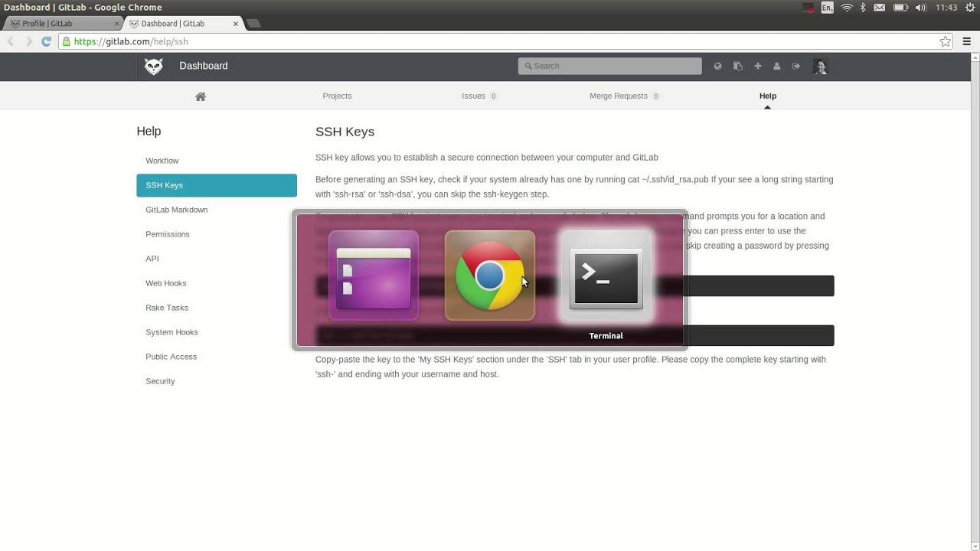This screenshot has height=551, width=980.
Task: Click the Help sidebar heading
Action: 149,132
